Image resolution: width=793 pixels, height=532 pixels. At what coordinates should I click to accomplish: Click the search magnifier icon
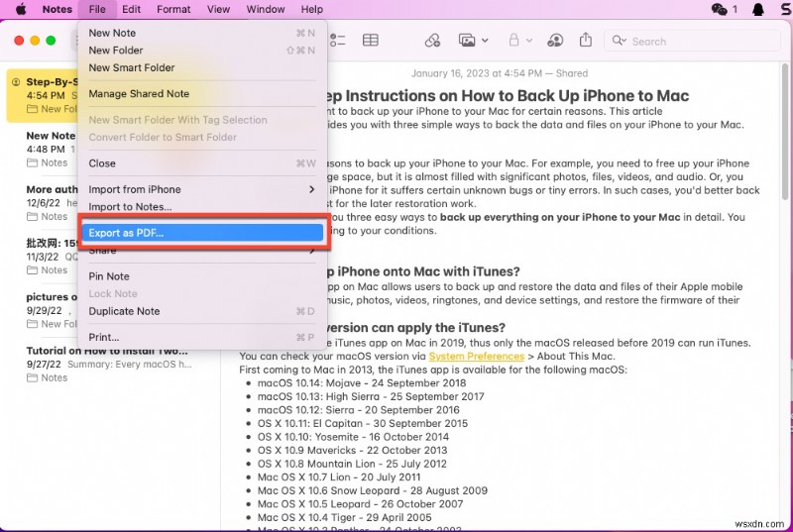click(618, 41)
